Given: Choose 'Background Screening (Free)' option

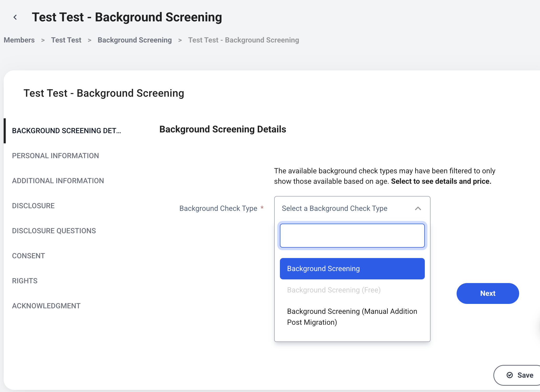Looking at the screenshot, I should click(352, 290).
